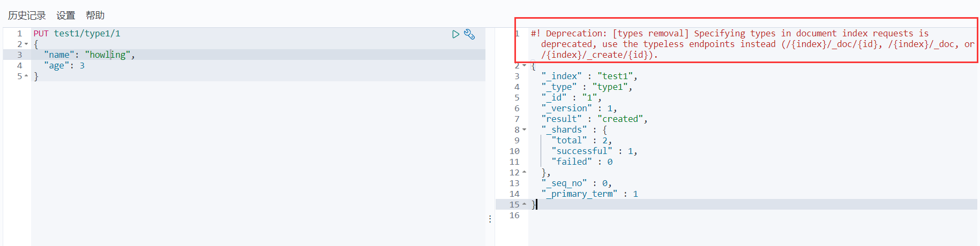Click the panel divider resize handle
The height and width of the screenshot is (246, 980).
pyautogui.click(x=490, y=219)
